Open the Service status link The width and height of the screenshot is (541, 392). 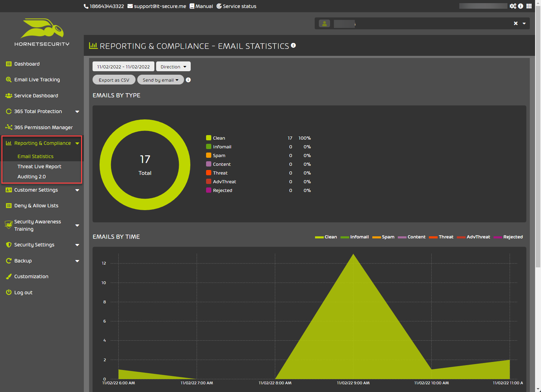(x=236, y=6)
